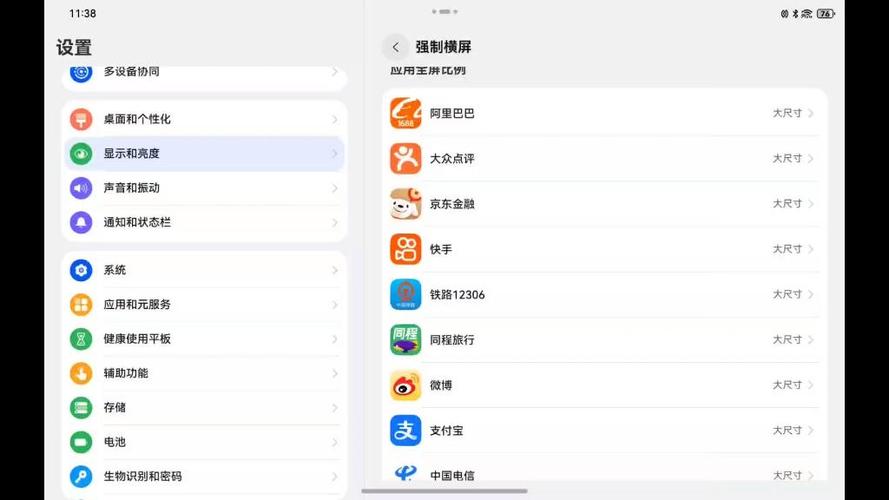
Task: Open the 大尺寸 option for 支付宝
Action: tap(793, 430)
